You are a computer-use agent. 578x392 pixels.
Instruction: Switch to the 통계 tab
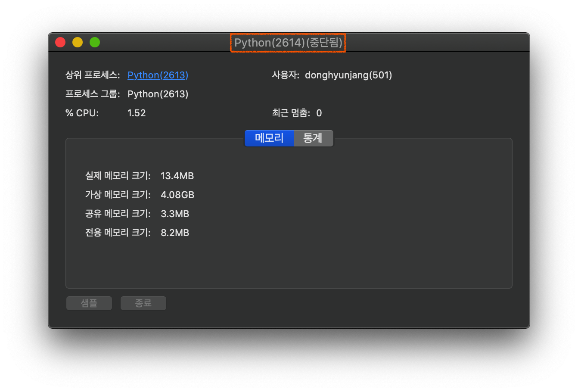[x=313, y=138]
